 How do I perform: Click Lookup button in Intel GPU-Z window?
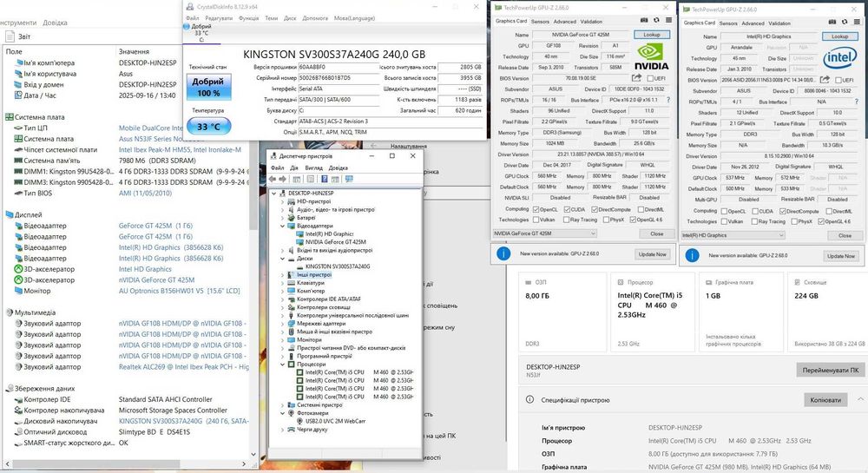pos(839,36)
